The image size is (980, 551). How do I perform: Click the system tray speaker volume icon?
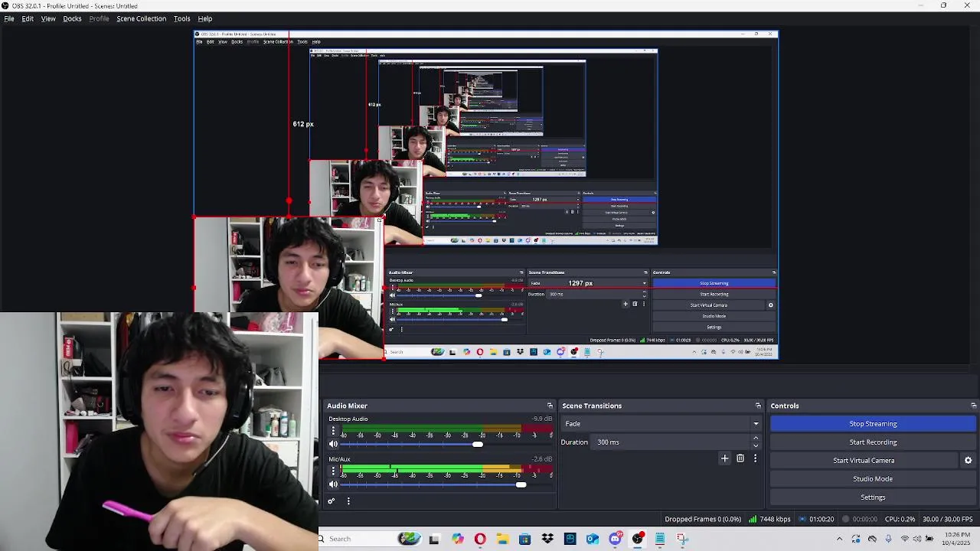click(x=917, y=539)
